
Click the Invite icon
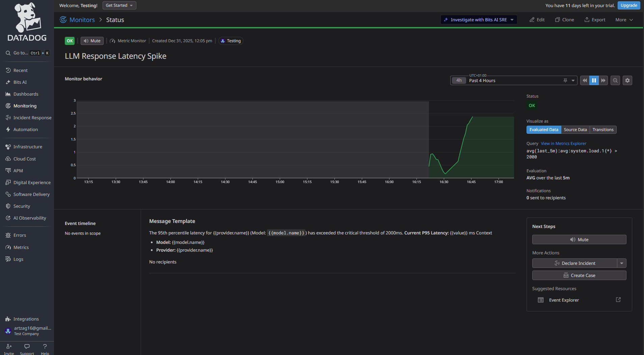click(x=9, y=346)
